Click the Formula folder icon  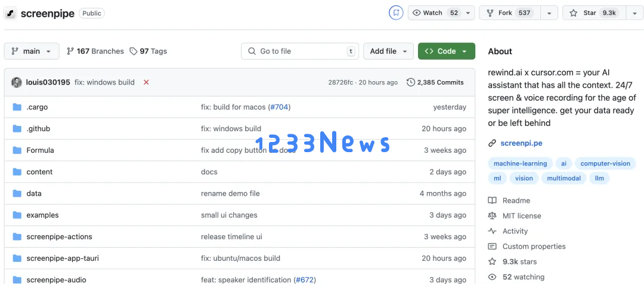point(17,150)
